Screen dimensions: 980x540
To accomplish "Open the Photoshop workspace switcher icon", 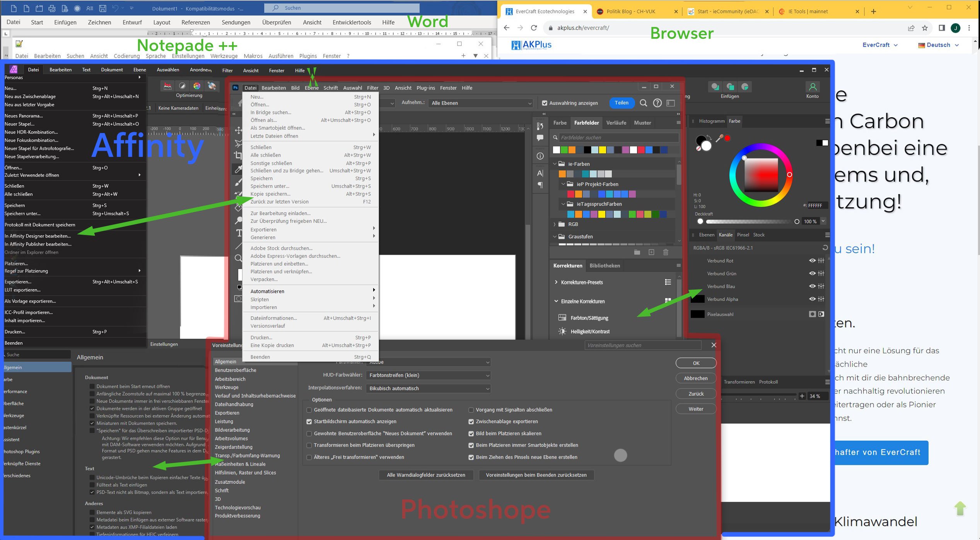I will click(x=671, y=103).
